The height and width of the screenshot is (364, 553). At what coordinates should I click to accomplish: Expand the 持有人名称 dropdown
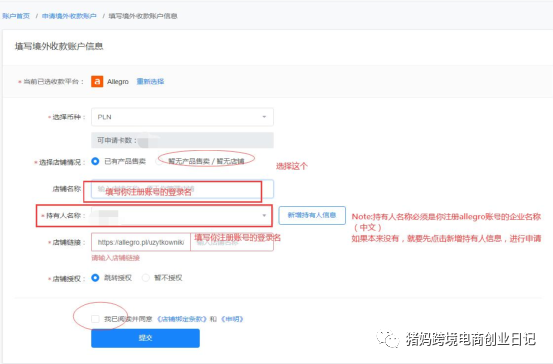coord(182,215)
